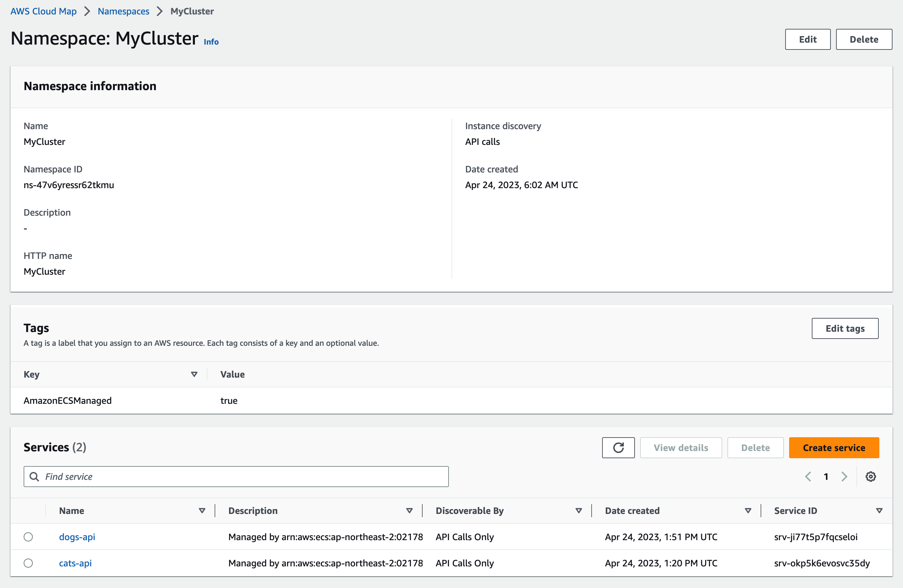Select the cats-api radio button

point(28,563)
